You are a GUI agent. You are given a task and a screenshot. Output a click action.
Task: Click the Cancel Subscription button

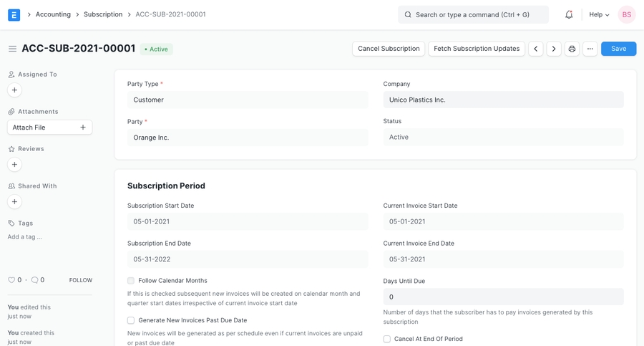389,49
